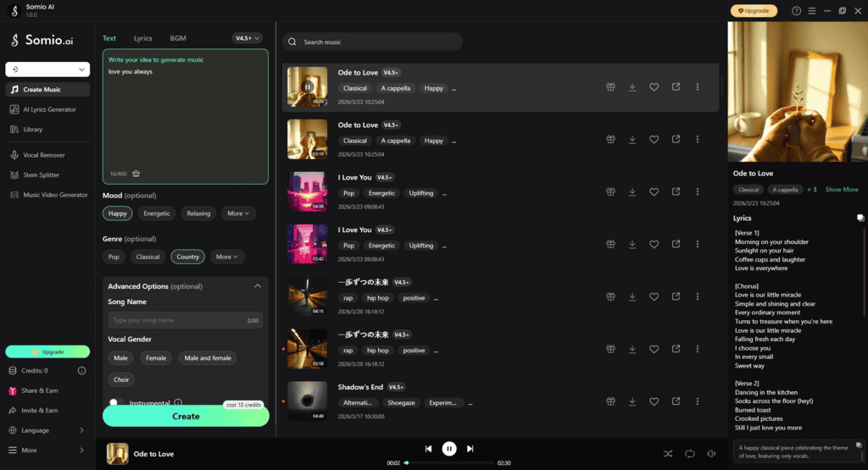Play the Shadow's End thumbnail
The image size is (868, 470).
point(307,401)
